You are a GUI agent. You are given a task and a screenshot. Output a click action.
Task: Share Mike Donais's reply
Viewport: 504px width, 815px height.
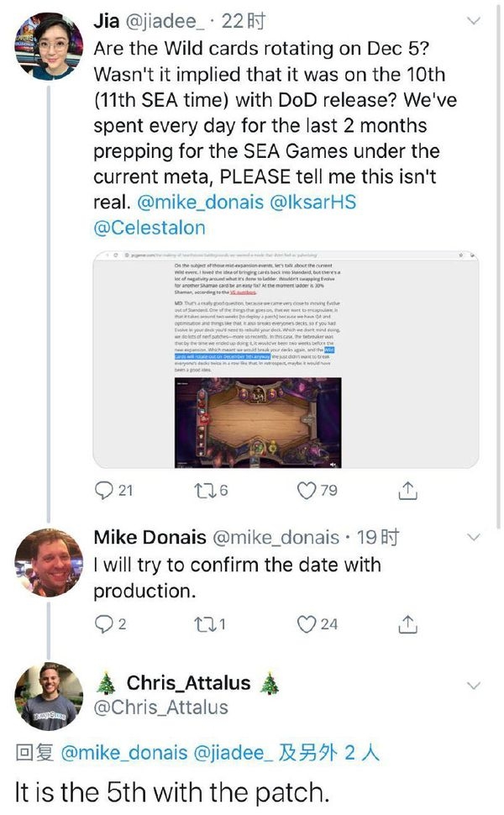pyautogui.click(x=407, y=624)
